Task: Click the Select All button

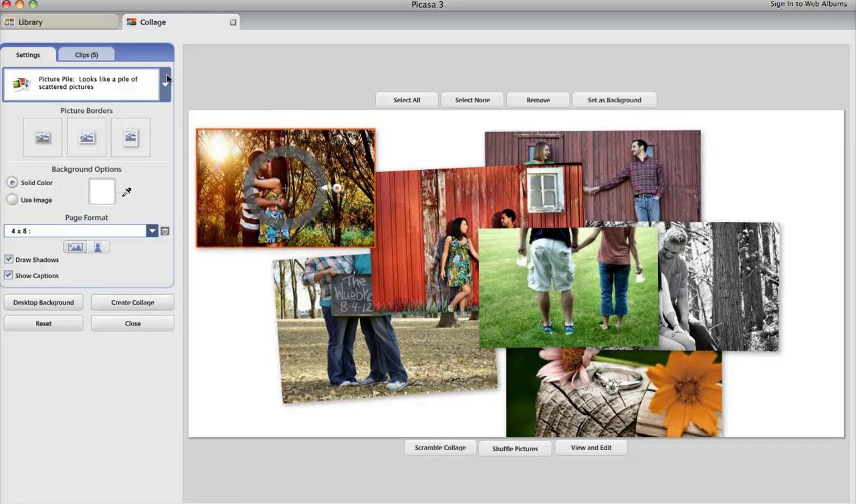Action: point(407,100)
